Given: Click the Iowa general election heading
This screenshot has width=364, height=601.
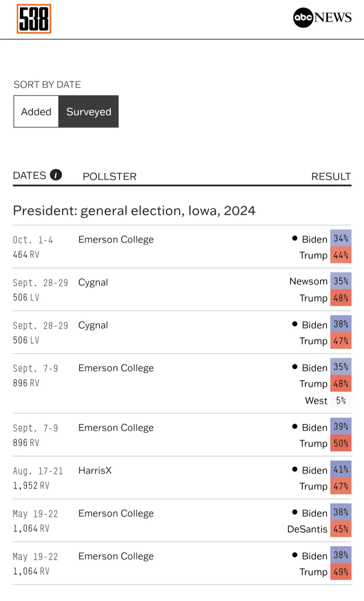Looking at the screenshot, I should pos(134,211).
